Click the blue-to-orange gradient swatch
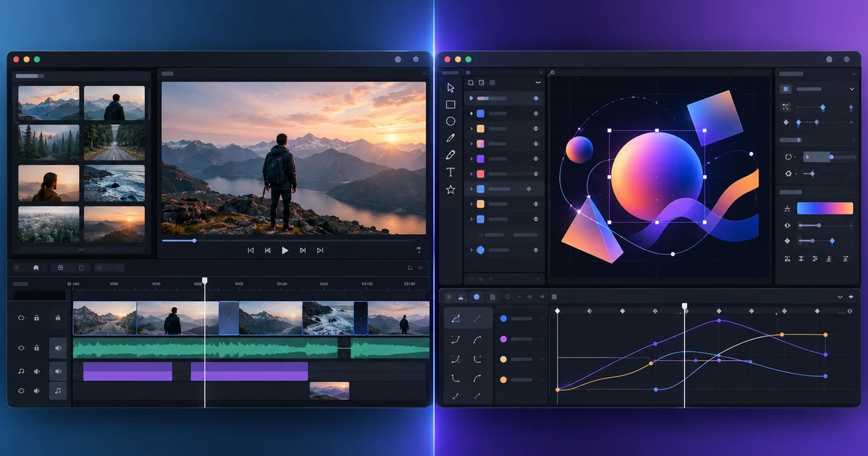This screenshot has height=456, width=868. coord(825,208)
